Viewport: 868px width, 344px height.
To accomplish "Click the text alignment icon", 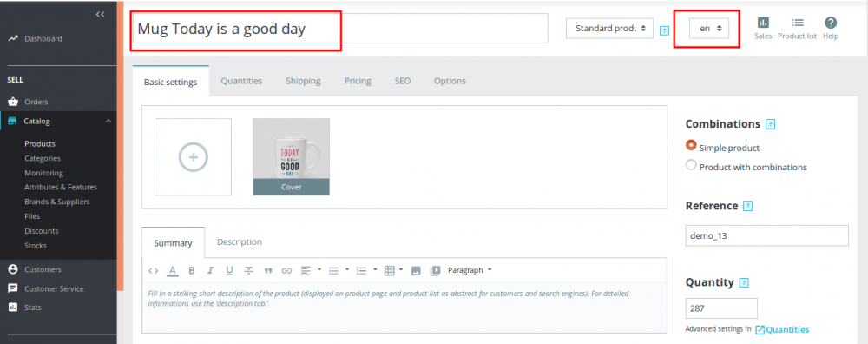I will point(306,271).
